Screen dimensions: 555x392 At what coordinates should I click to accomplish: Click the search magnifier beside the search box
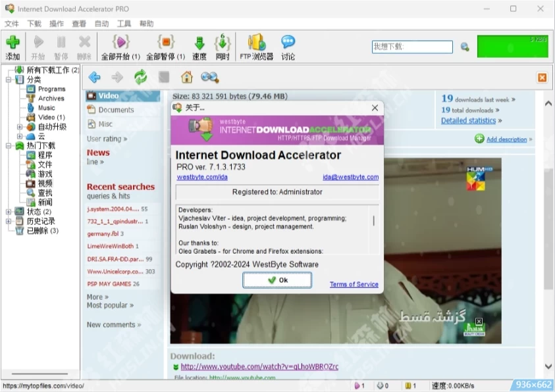[465, 47]
